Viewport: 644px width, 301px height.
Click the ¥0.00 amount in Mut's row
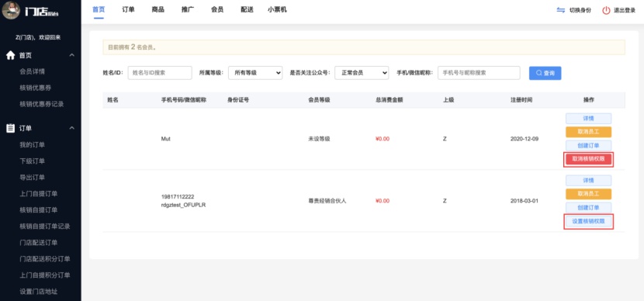383,139
